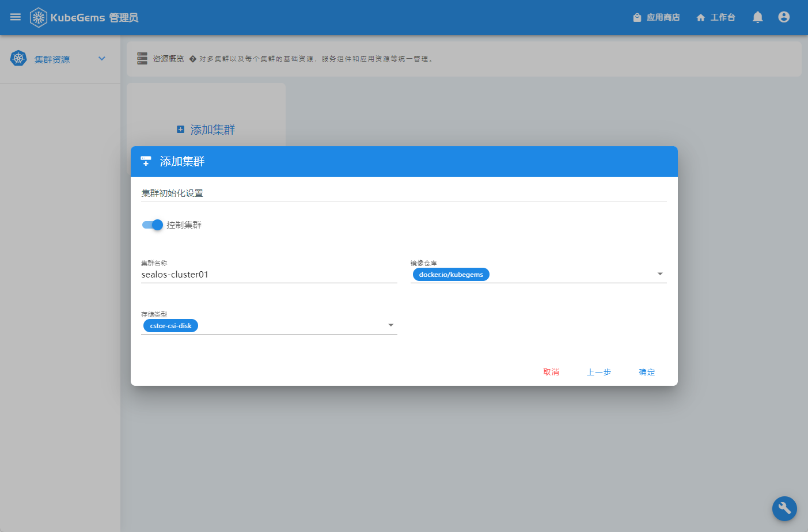The width and height of the screenshot is (808, 532).
Task: Click the KubeGems logo icon
Action: (39, 17)
